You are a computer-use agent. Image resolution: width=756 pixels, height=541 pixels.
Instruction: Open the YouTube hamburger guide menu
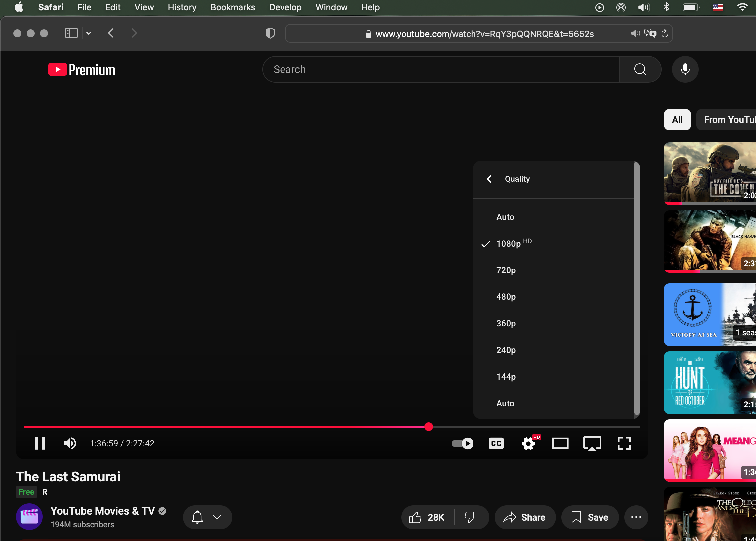click(24, 69)
